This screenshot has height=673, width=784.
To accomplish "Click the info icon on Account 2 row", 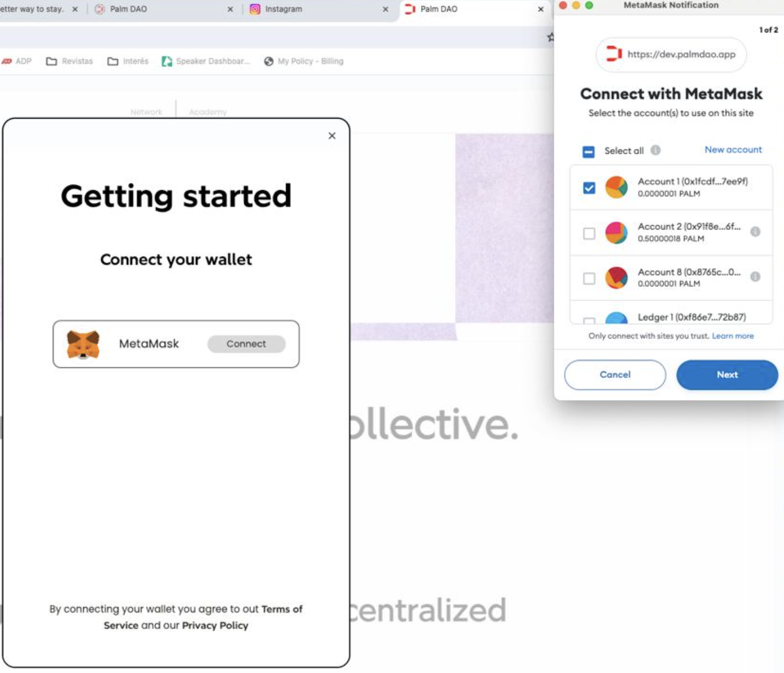I will pos(755,232).
